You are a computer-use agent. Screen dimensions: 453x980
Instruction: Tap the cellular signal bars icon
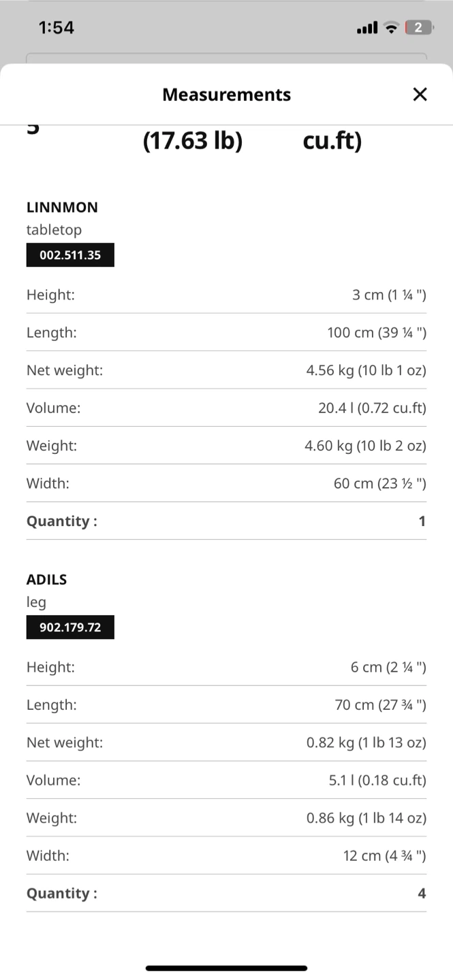tap(367, 28)
